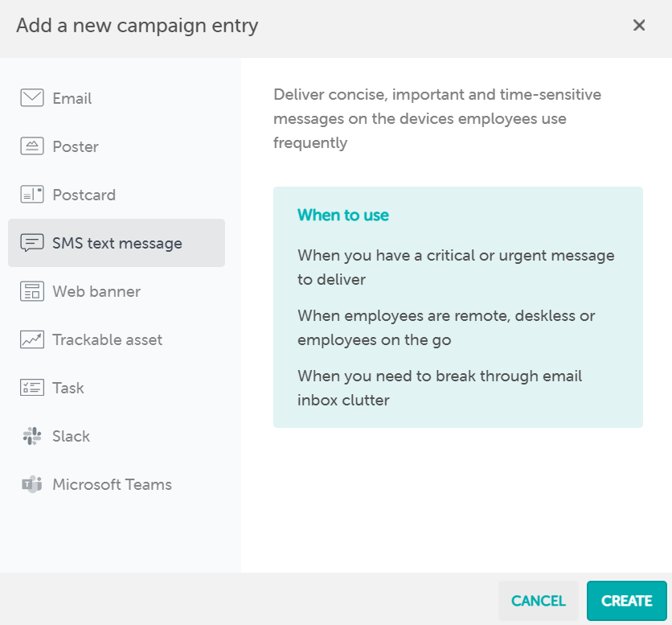
Task: Click the Web banner layout icon
Action: click(x=32, y=291)
